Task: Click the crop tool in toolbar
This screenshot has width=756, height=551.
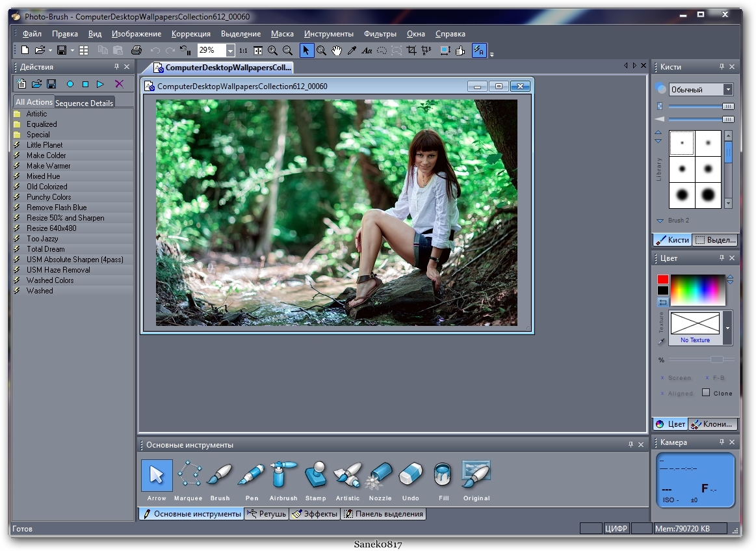Action: (411, 50)
